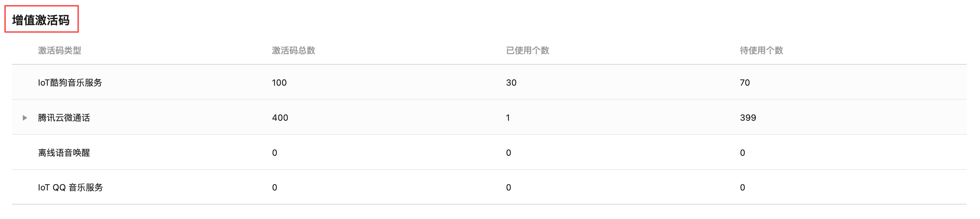Click the 待使用个数 column header
This screenshot has width=980, height=219.
(x=761, y=51)
